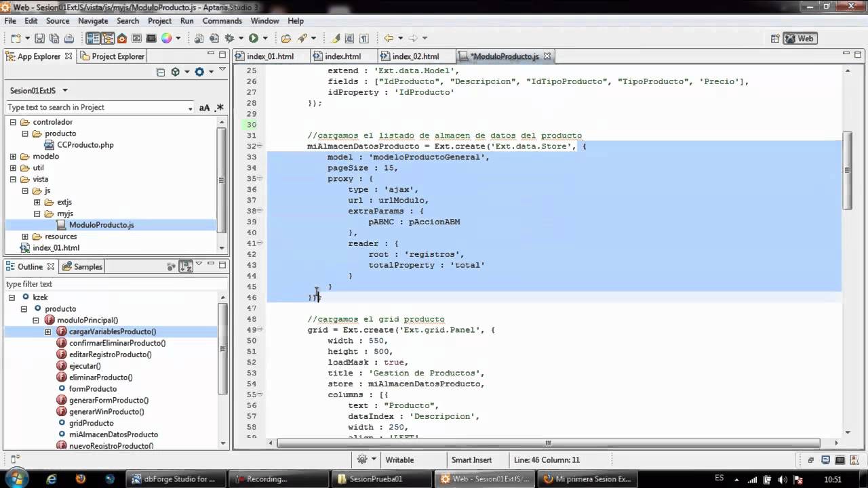This screenshot has width=868, height=488.
Task: Select miAlmacenDatosProducto in the Outline
Action: (113, 434)
